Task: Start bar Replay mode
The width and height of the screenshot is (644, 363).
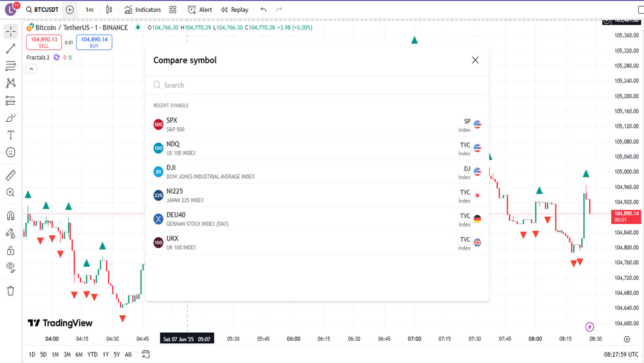Action: point(234,9)
